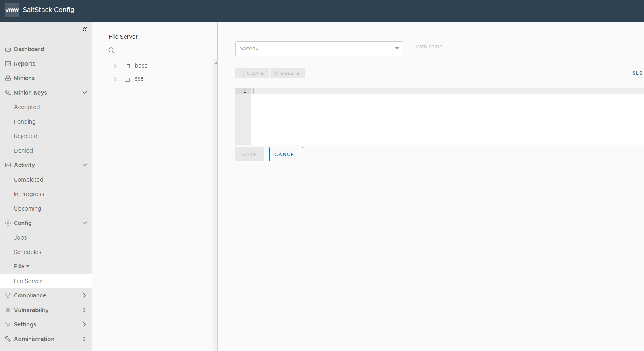The width and height of the screenshot is (644, 351).
Task: Click the CLONE button
Action: [x=252, y=73]
